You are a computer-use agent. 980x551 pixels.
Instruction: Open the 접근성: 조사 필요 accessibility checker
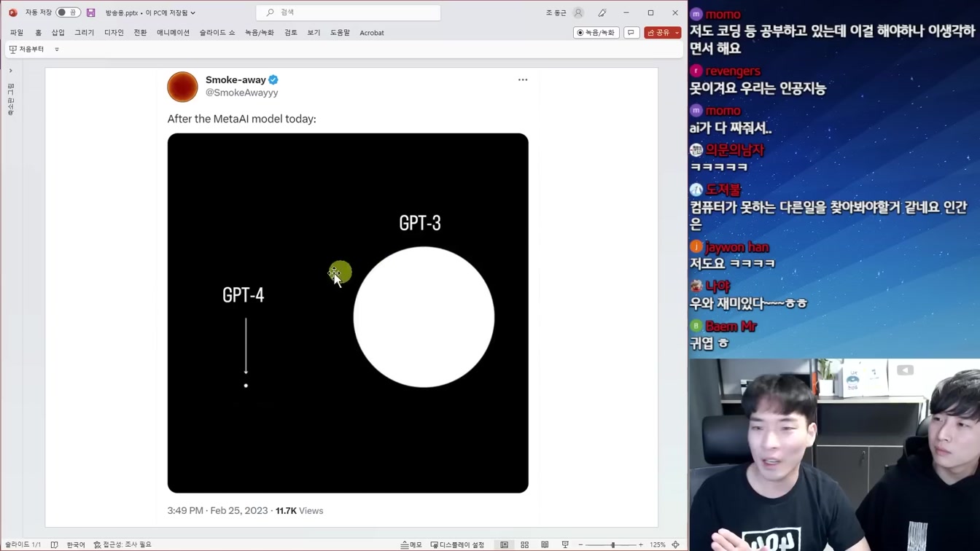(122, 544)
